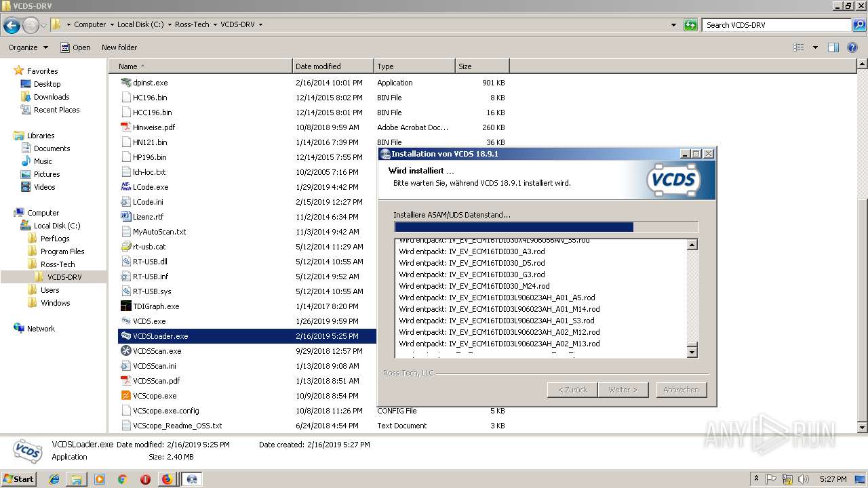
Task: Click the refresh icon beside address bar
Action: tap(690, 25)
